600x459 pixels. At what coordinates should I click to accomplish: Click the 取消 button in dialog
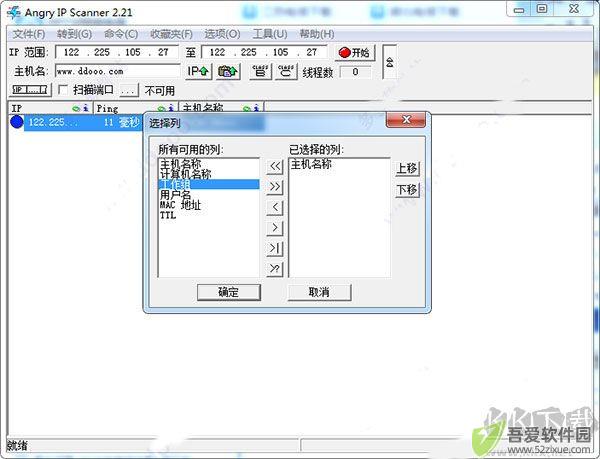[x=319, y=292]
